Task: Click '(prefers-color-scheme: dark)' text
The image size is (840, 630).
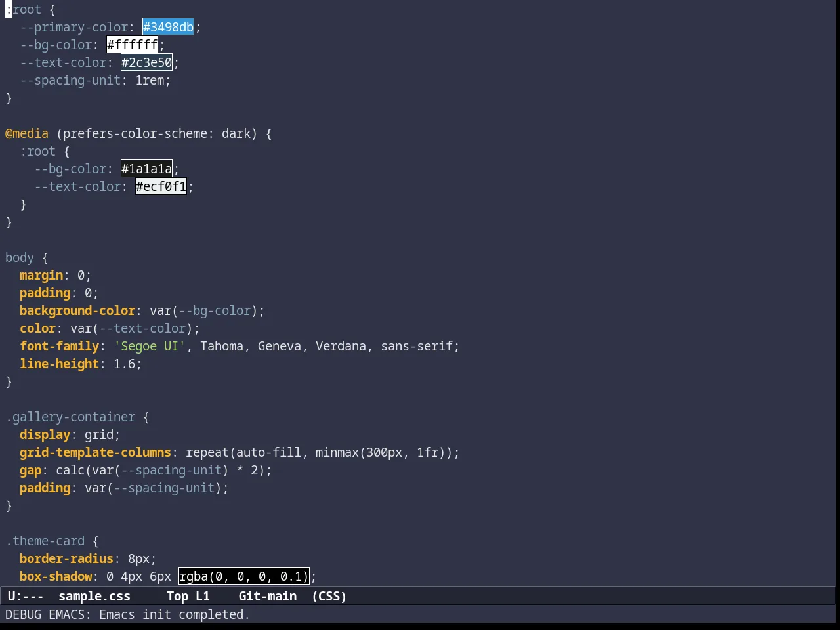Action: click(x=157, y=133)
